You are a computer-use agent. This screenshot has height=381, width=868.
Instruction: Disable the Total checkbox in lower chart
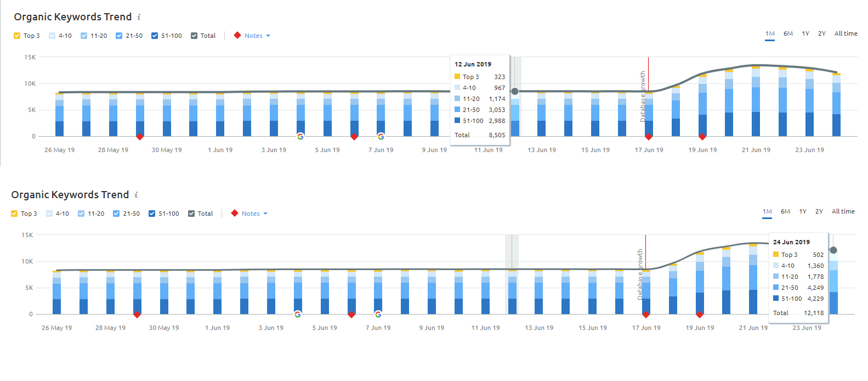tap(191, 214)
